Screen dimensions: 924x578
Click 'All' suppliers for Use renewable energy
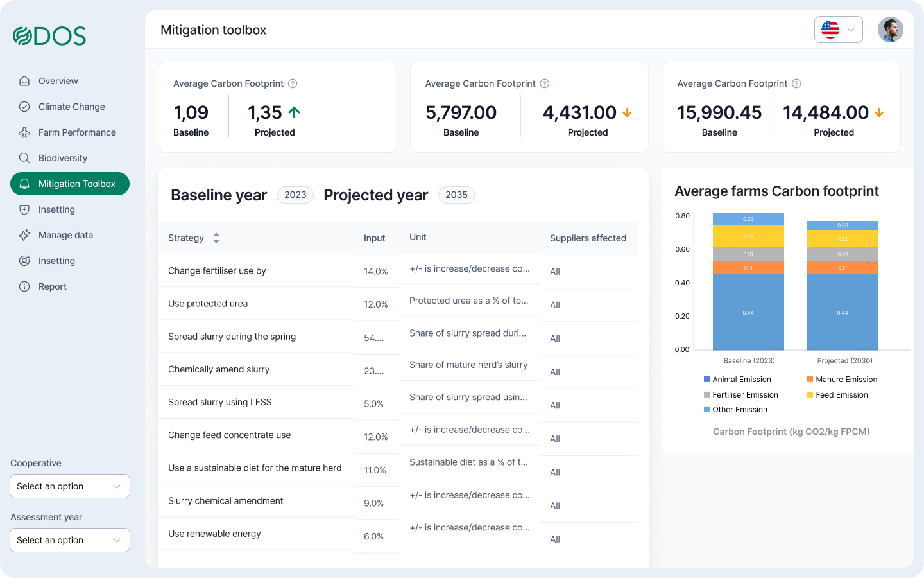555,539
